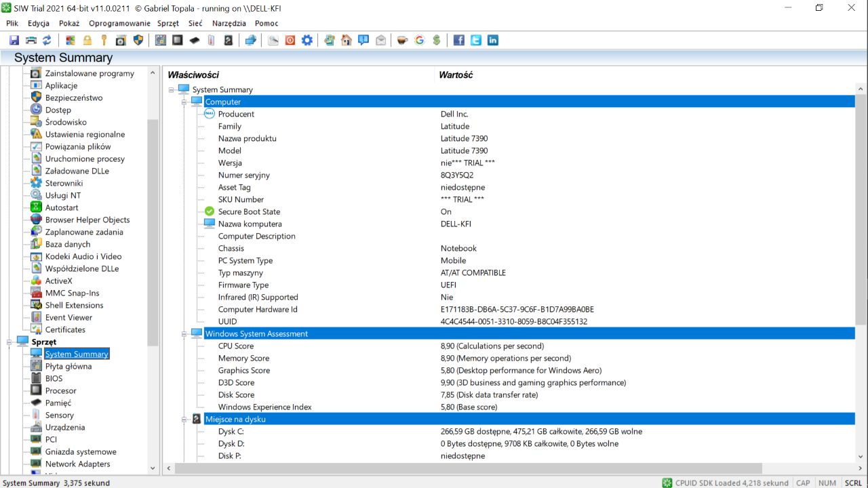Click the key license tool icon
Viewport: 868px width, 488px height.
point(103,40)
